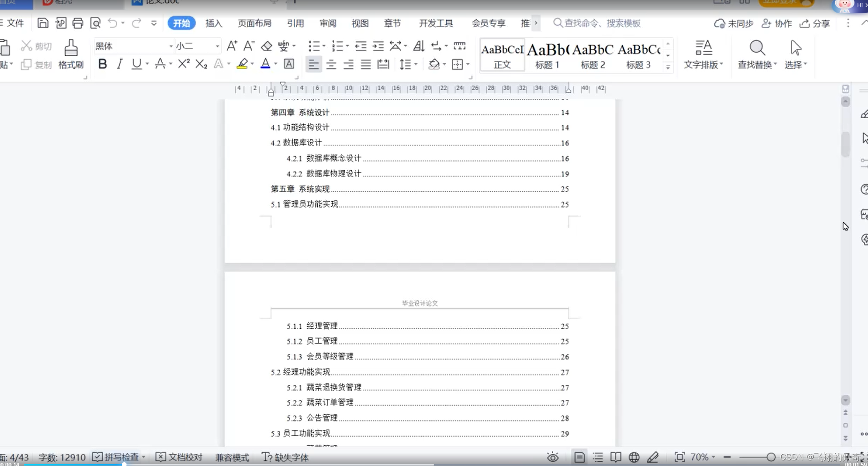Toggle align right
Screen dimensions: 868x466
(x=348, y=64)
